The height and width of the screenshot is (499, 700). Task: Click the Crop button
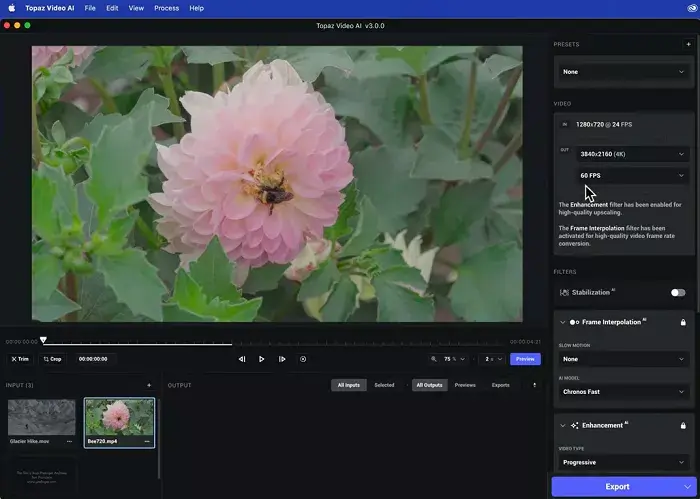52,359
